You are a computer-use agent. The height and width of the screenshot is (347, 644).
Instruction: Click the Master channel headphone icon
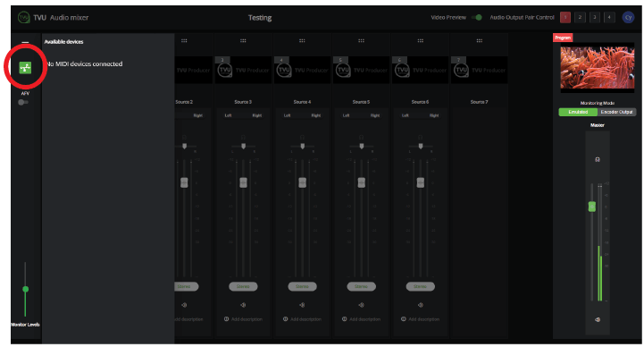click(598, 159)
